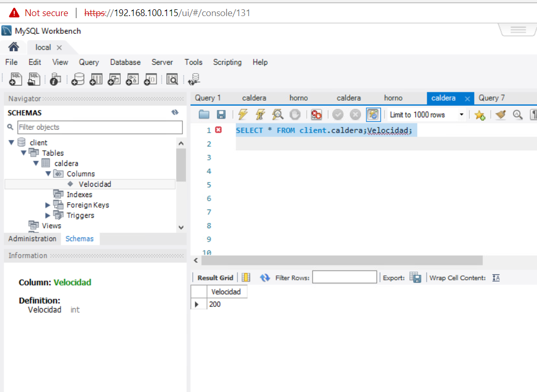The image size is (537, 392).
Task: Collapse the caldera table node
Action: [36, 163]
